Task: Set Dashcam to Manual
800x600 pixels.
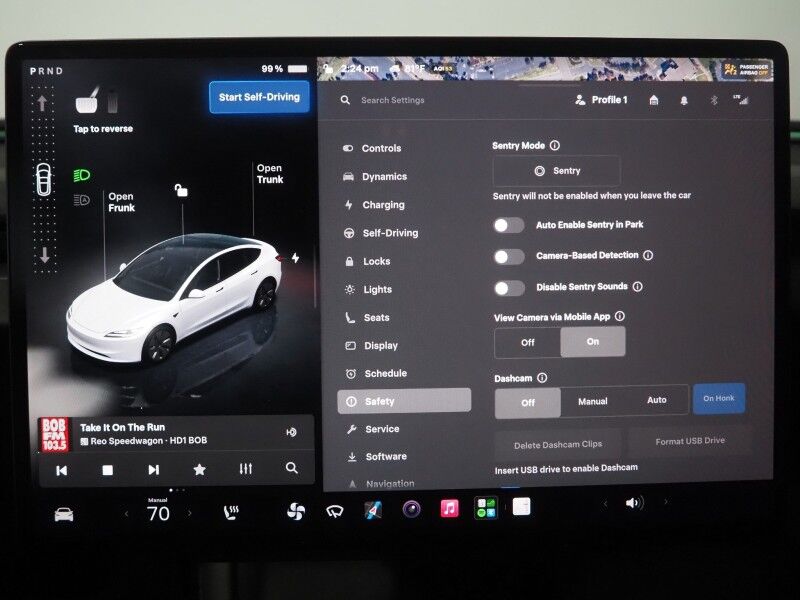Action: click(x=592, y=401)
